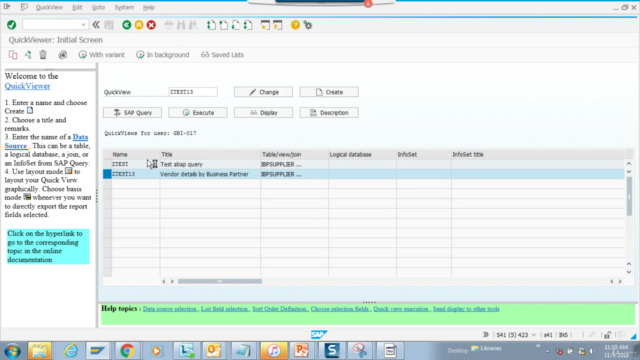Open the Help menu

click(149, 7)
